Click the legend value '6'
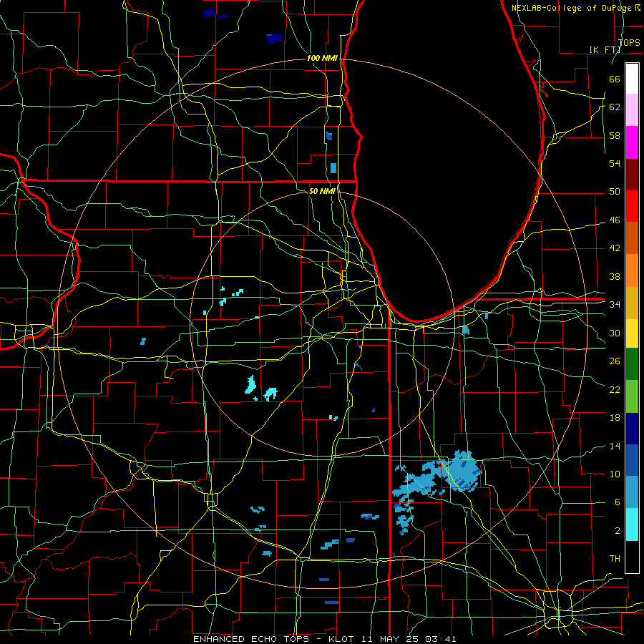644x644 pixels. [x=617, y=502]
